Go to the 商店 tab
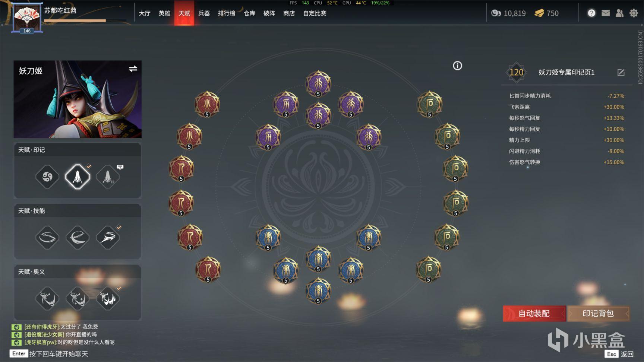Screen dimensions: 644x362 click(289, 13)
